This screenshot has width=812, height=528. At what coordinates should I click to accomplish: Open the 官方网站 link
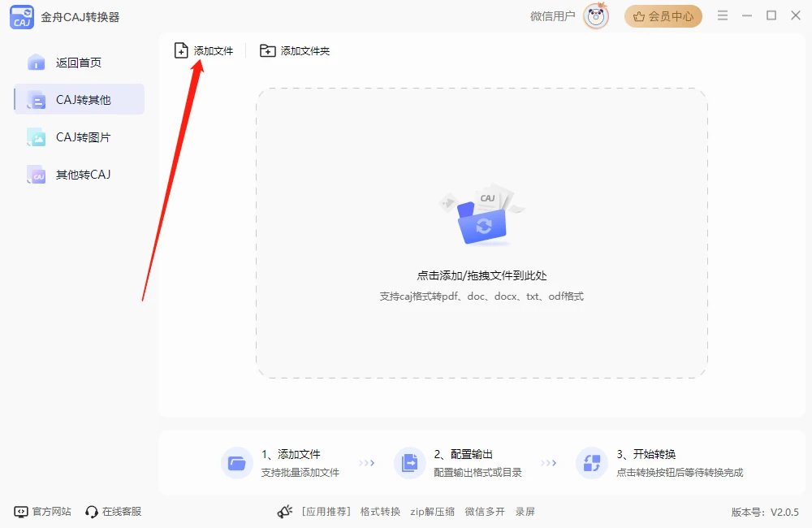pyautogui.click(x=51, y=512)
